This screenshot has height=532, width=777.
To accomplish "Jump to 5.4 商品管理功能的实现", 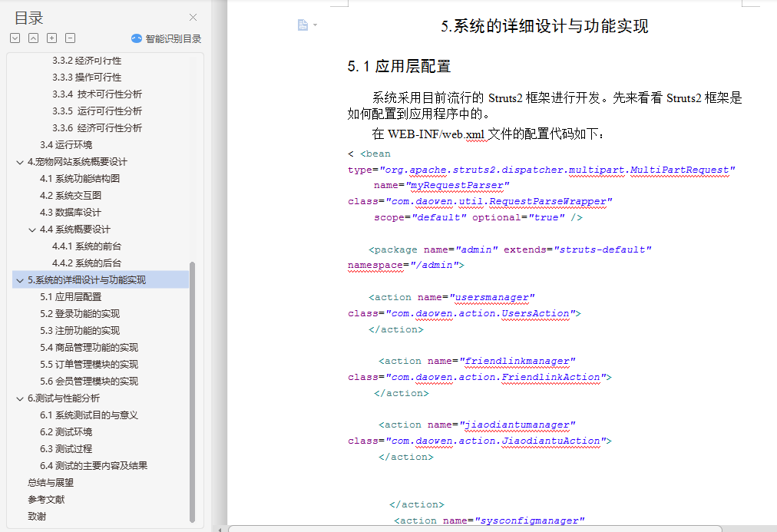I will 89,347.
